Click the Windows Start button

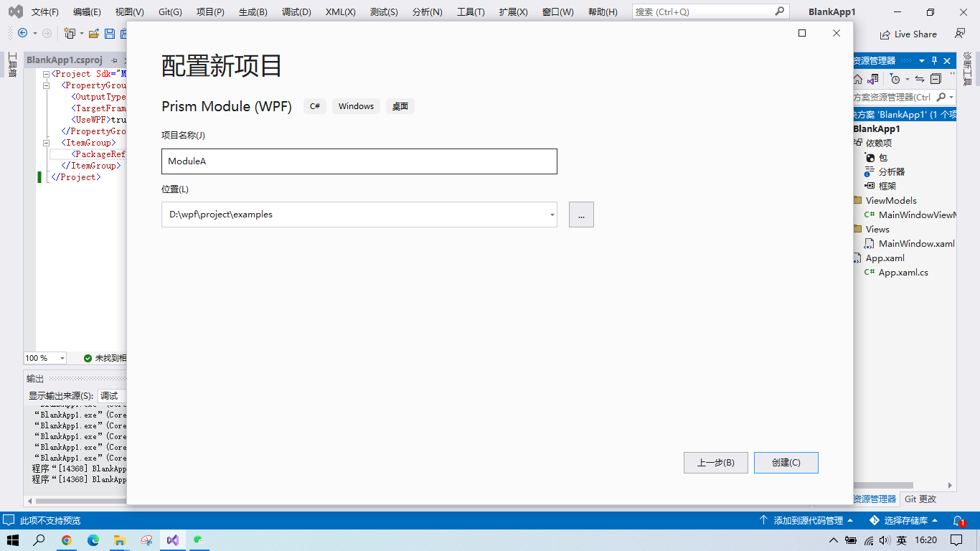(14, 540)
